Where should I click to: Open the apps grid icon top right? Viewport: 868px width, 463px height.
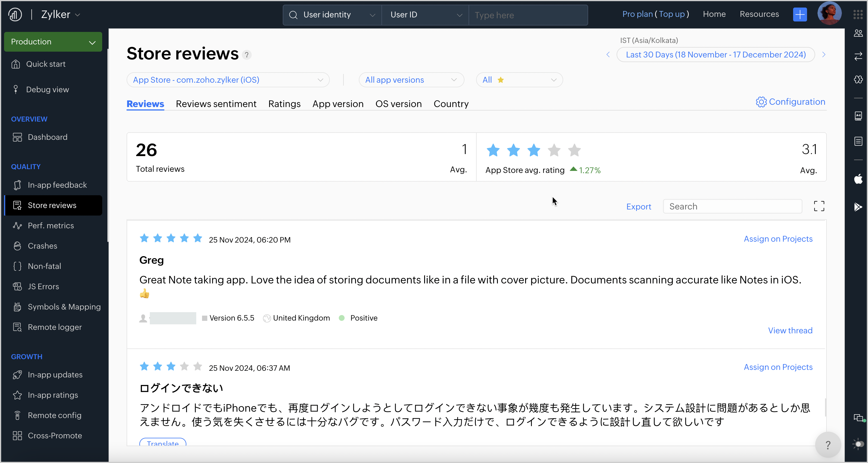click(858, 15)
